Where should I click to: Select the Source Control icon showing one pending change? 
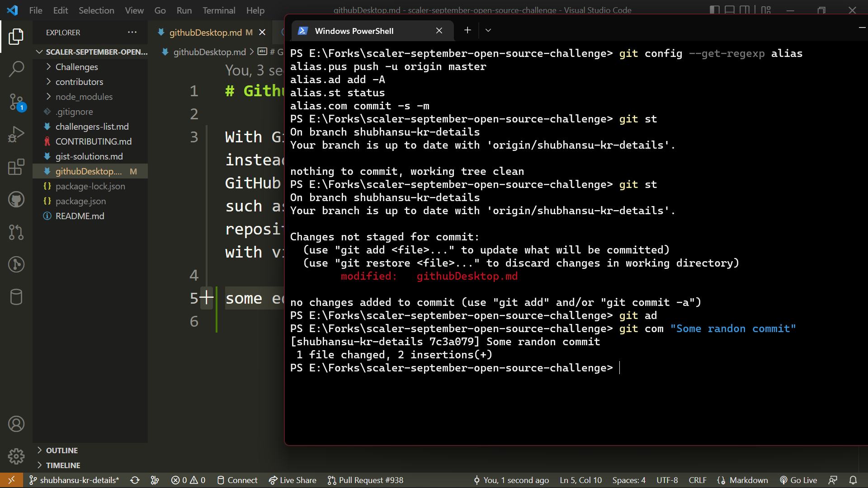(x=17, y=102)
